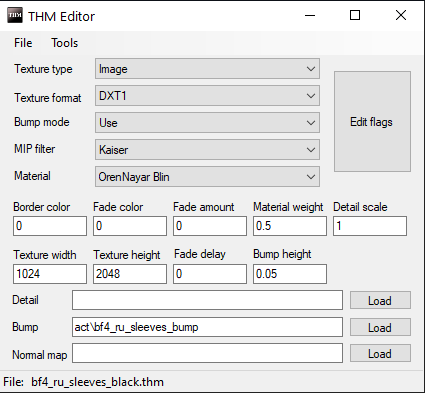Click the Bump mode label
The height and width of the screenshot is (393, 425).
(x=42, y=122)
